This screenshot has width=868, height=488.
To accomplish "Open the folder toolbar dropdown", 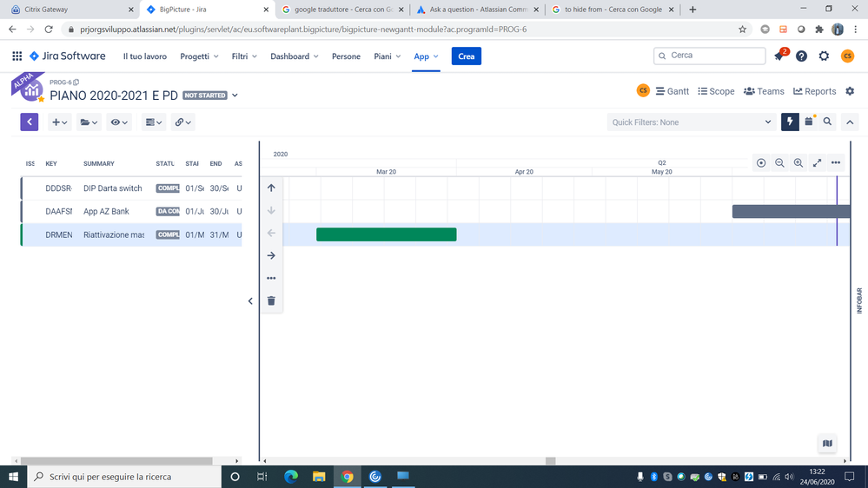I will pos(89,122).
